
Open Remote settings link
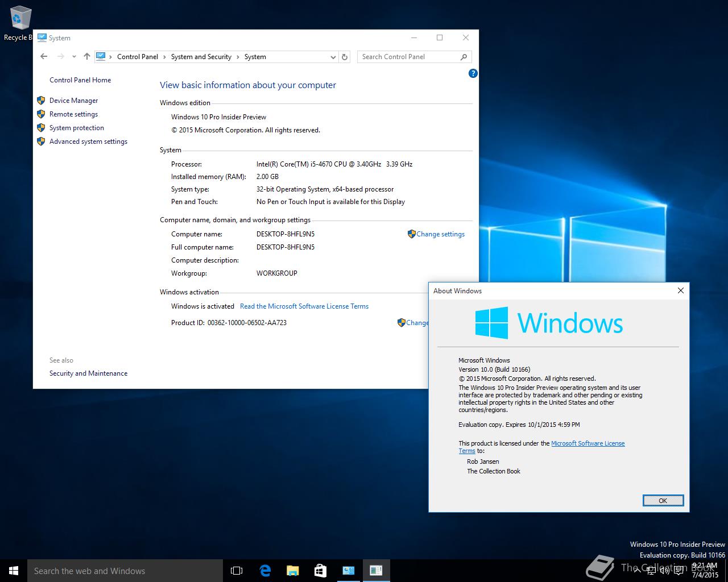click(x=73, y=114)
